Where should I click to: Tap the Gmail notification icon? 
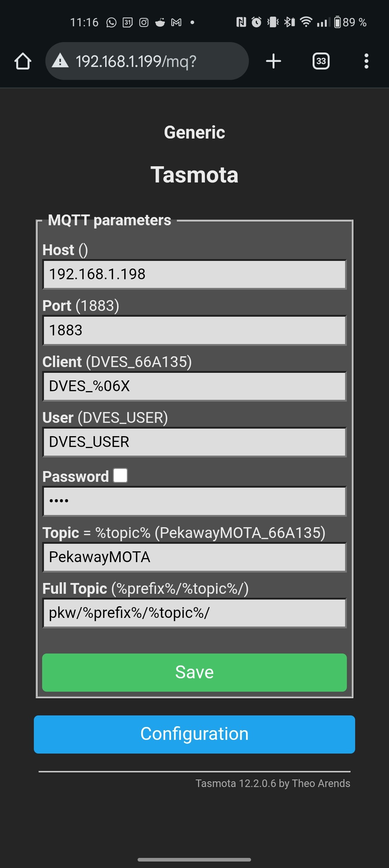coord(176,23)
